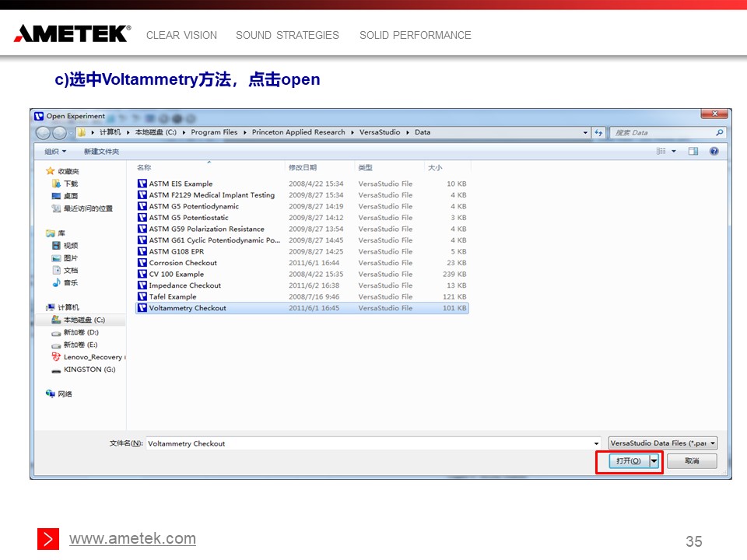
Task: Select the ASTM F2129 Medical Implant Testing file
Action: [x=302, y=195]
